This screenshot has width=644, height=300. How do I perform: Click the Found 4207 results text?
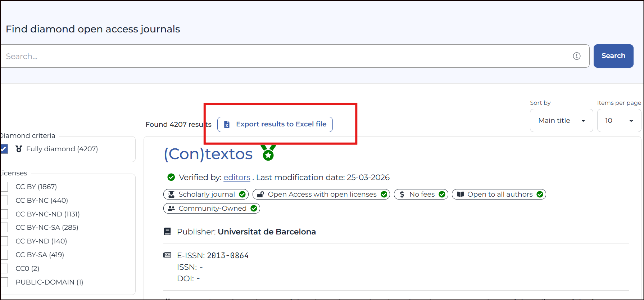178,124
